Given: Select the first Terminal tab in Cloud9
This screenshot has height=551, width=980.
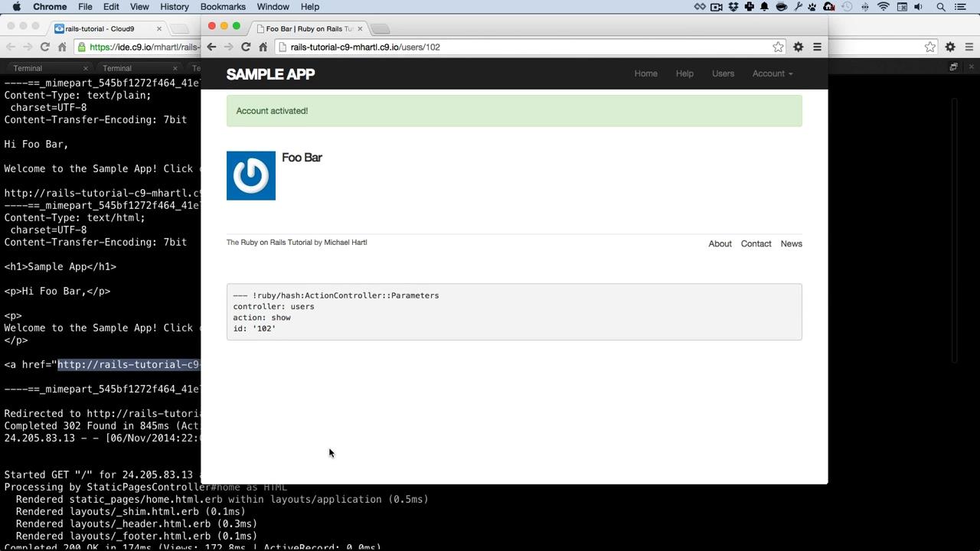Looking at the screenshot, I should tap(28, 68).
